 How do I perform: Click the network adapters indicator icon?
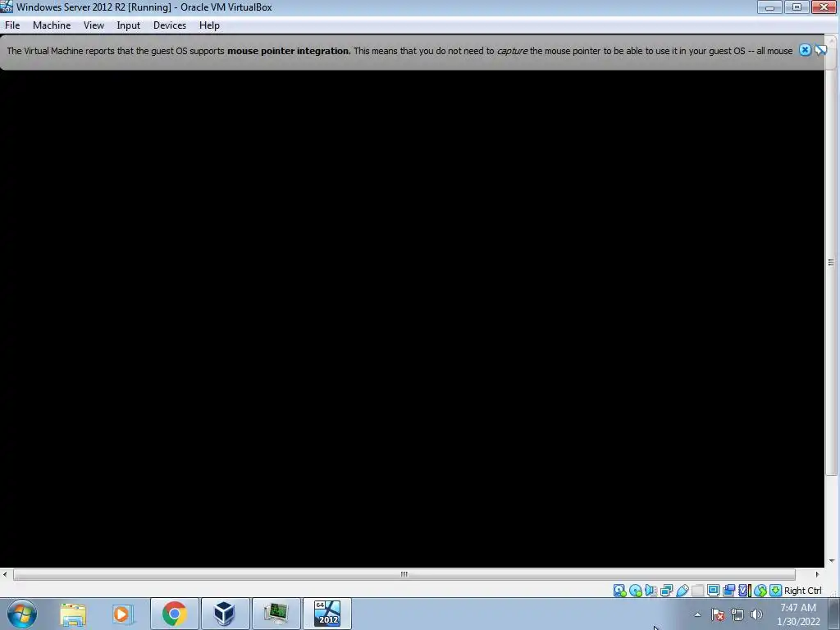(666, 591)
